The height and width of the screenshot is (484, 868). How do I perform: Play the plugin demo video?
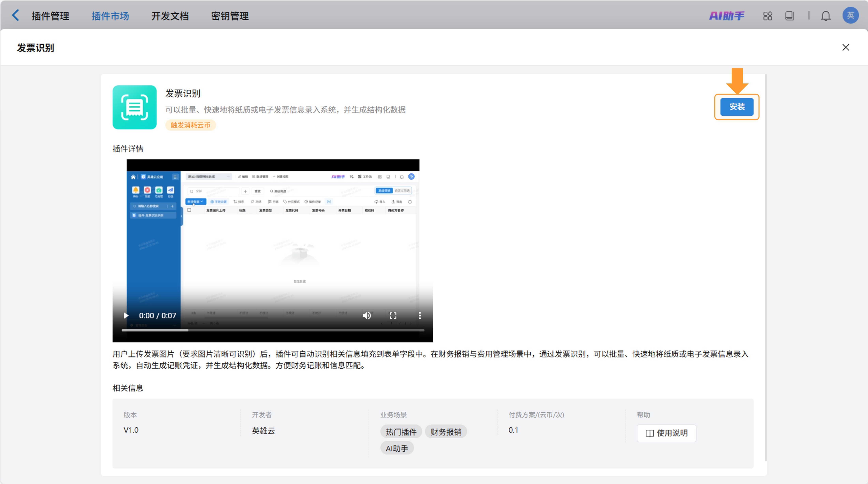[x=126, y=315]
